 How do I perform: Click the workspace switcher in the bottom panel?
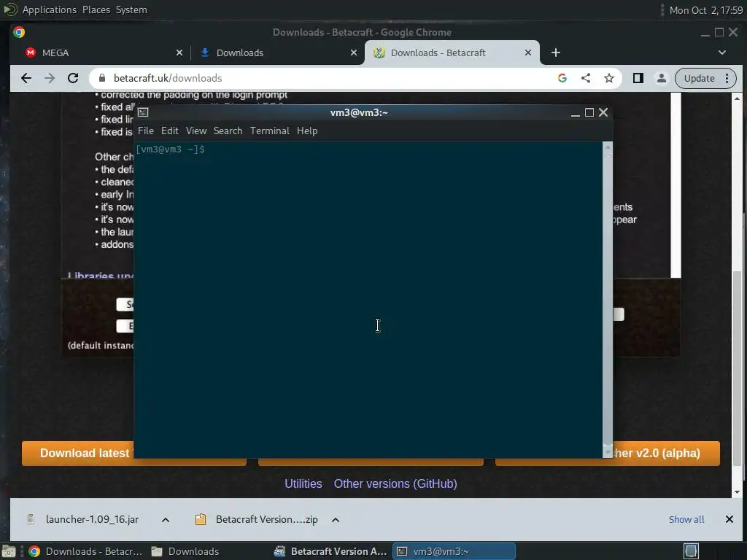pos(691,551)
